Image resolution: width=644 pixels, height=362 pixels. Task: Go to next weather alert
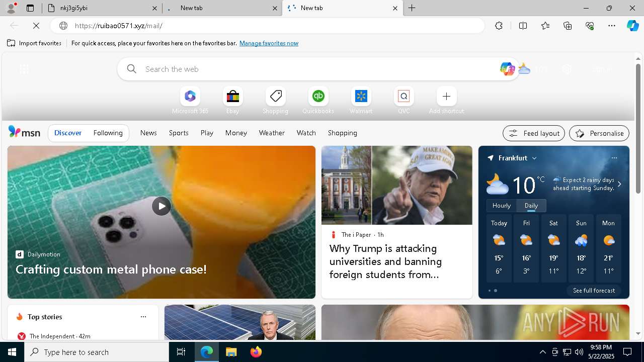point(619,184)
